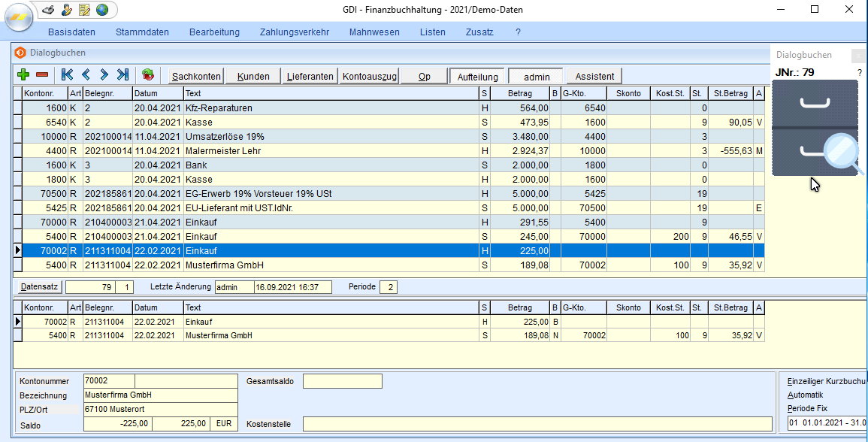Viewport: 868px width, 442px height.
Task: Go to previous record arrow
Action: [x=86, y=74]
